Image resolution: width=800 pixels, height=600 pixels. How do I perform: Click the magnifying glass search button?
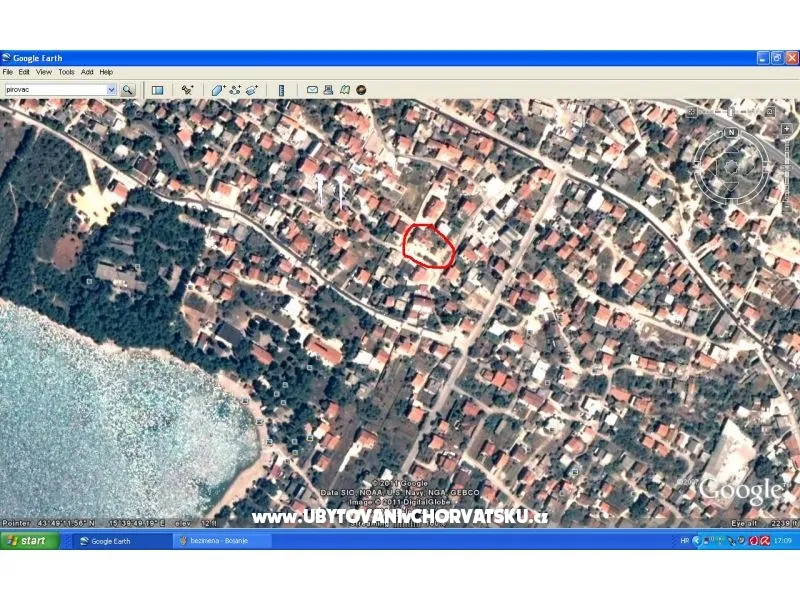pos(128,90)
